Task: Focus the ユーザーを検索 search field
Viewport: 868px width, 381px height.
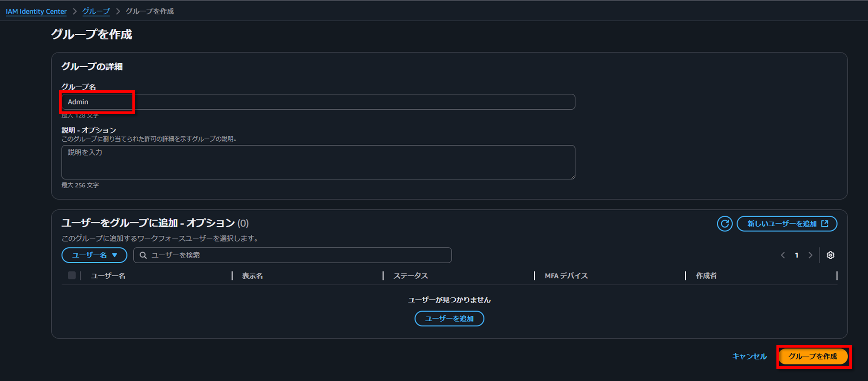Action: pyautogui.click(x=292, y=255)
